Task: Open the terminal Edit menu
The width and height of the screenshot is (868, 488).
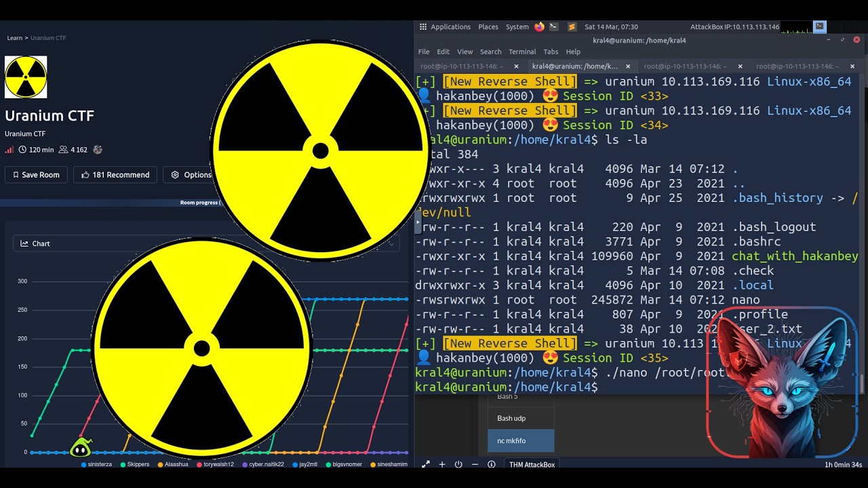Action: point(443,52)
